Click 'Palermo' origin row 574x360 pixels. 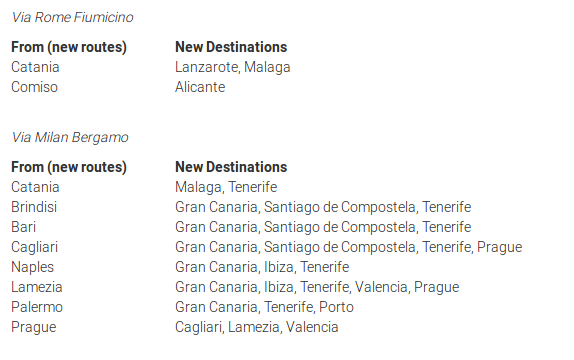pyautogui.click(x=37, y=307)
